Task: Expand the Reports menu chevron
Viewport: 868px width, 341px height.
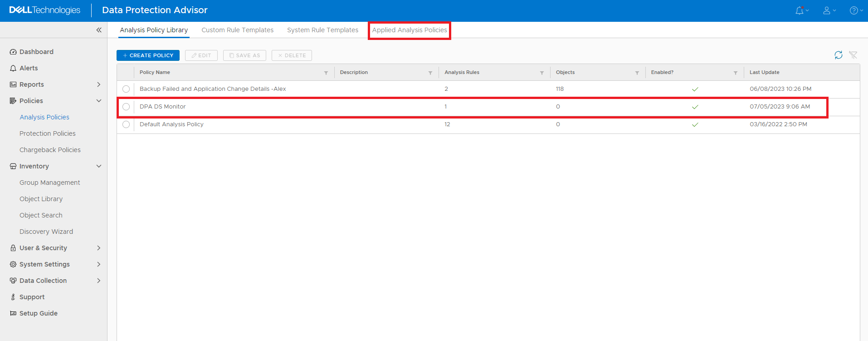Action: (98, 84)
